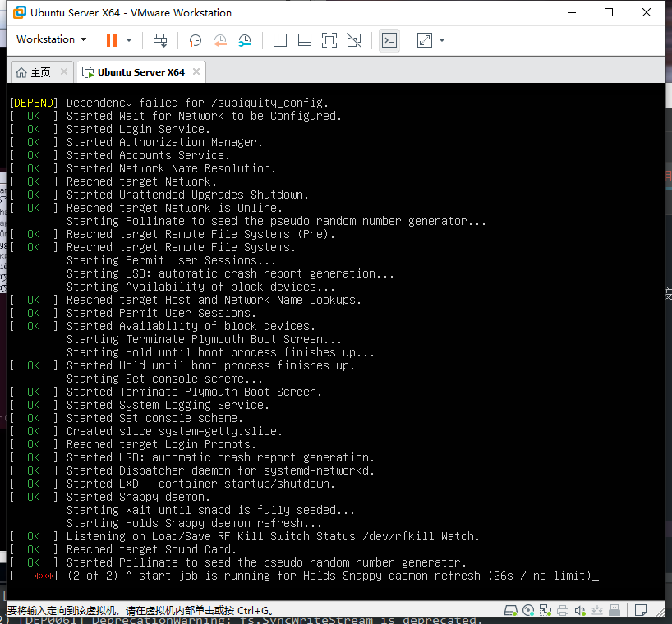This screenshot has height=624, width=672.
Task: Switch to Unity mode icon
Action: [x=354, y=40]
